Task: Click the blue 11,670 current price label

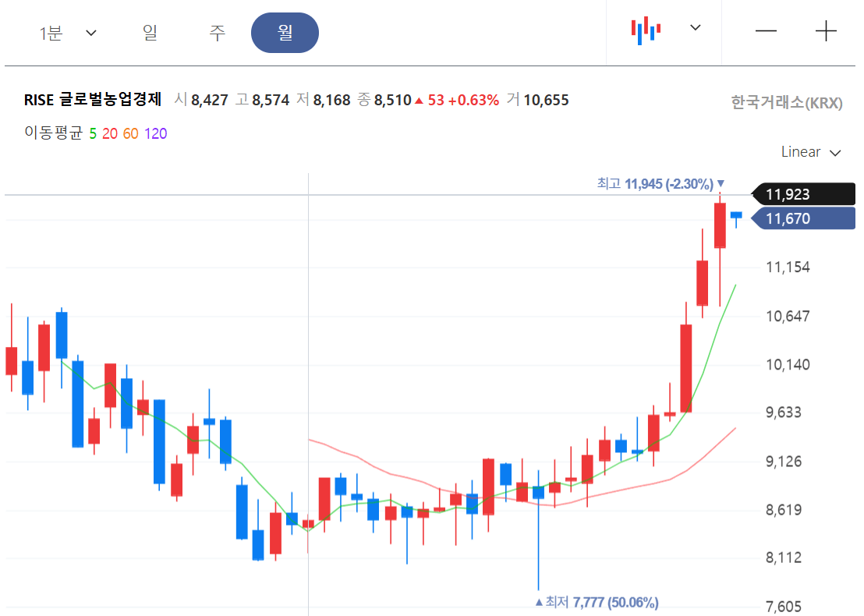Action: click(x=803, y=219)
